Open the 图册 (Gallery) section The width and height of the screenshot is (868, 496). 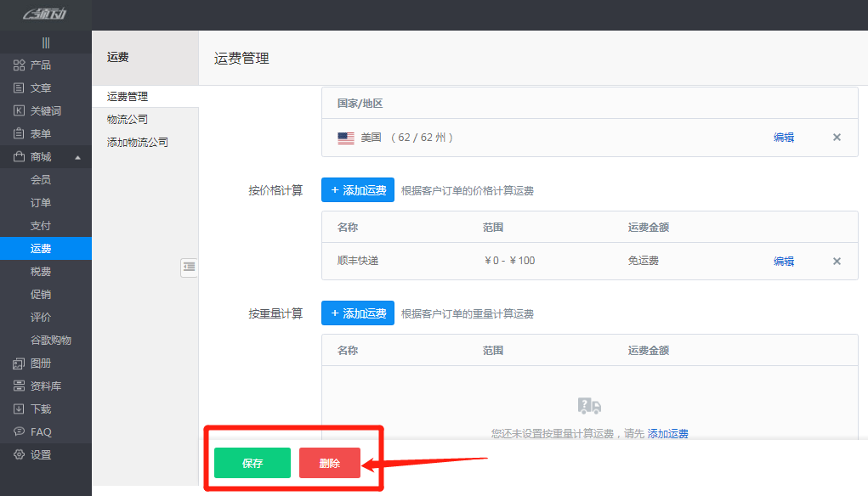pyautogui.click(x=34, y=363)
